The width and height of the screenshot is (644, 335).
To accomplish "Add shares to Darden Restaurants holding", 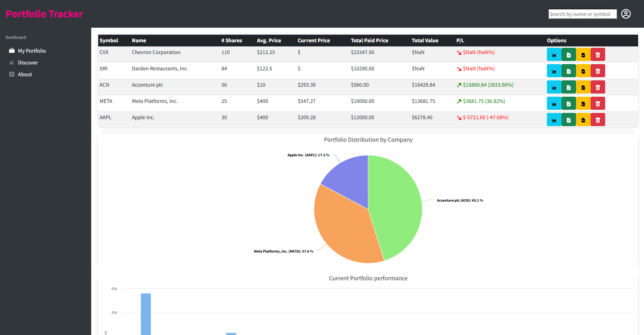I will click(568, 71).
